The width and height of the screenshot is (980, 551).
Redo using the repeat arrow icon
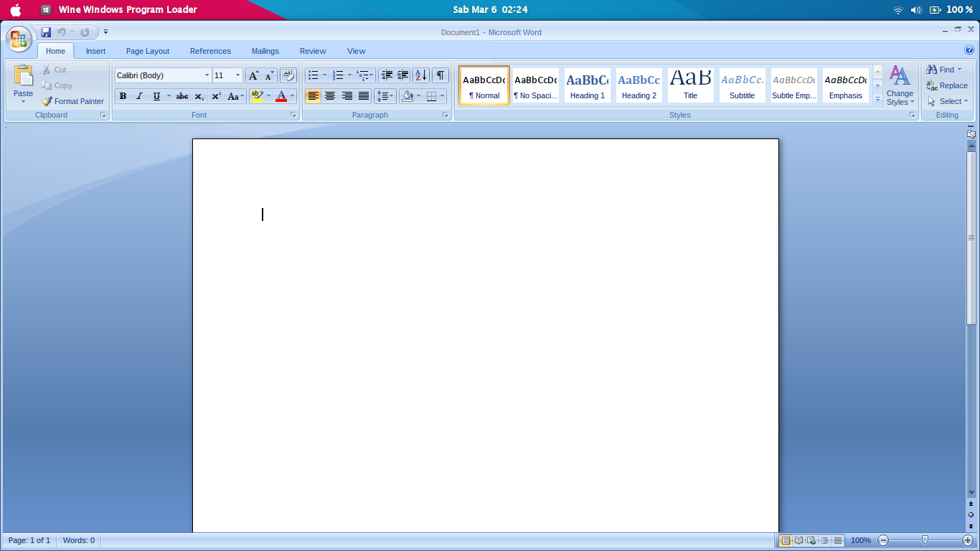[85, 32]
